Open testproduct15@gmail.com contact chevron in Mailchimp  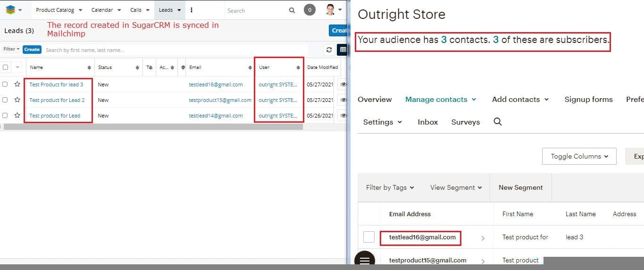483,261
